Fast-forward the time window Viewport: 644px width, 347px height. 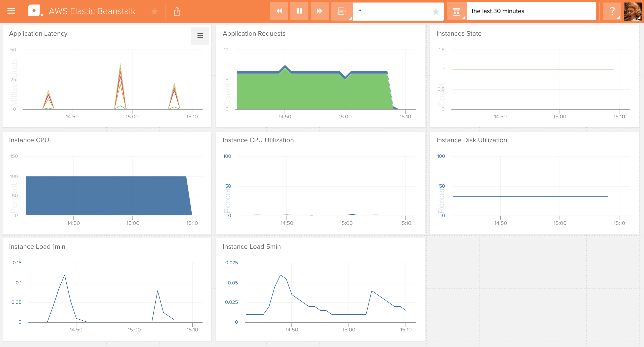pyautogui.click(x=320, y=11)
